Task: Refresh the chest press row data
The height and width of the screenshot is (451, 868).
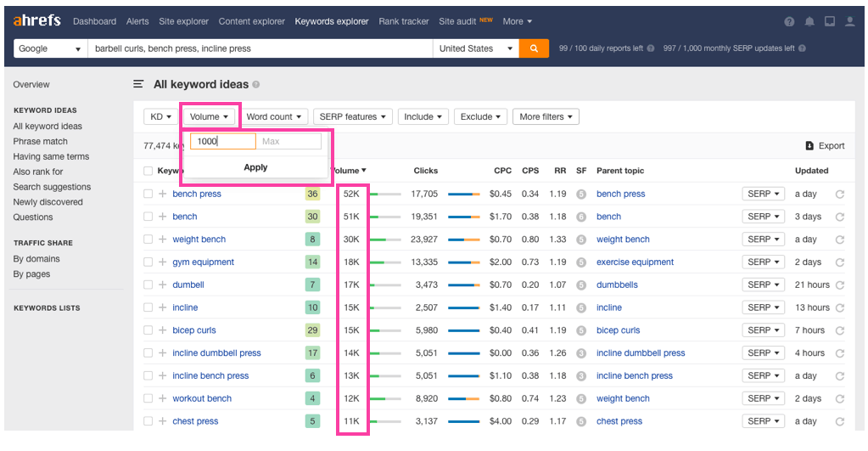Action: tap(840, 421)
